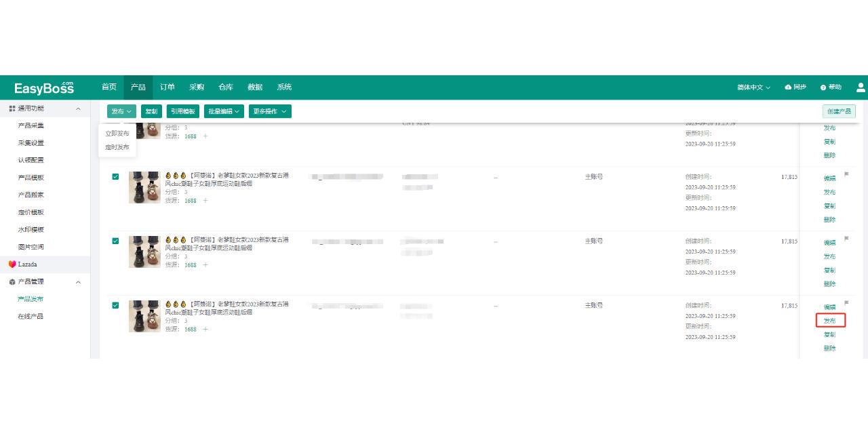Click the 同步 label in the top bar
This screenshot has width=868, height=434.
click(x=800, y=87)
